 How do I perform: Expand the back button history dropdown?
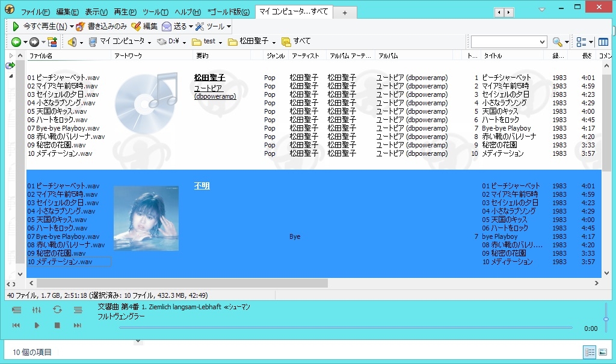25,42
